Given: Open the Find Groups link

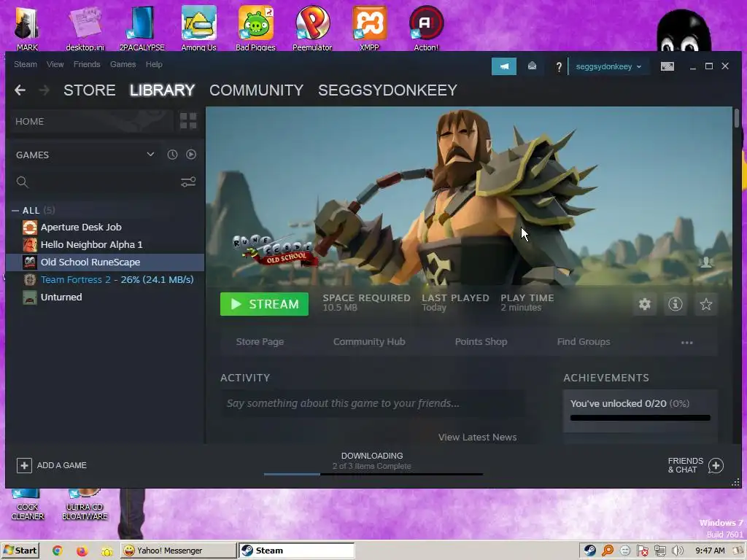Looking at the screenshot, I should click(584, 341).
